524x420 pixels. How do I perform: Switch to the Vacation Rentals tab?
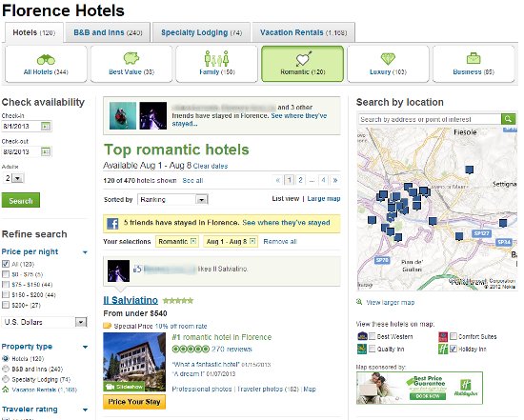[x=303, y=32]
